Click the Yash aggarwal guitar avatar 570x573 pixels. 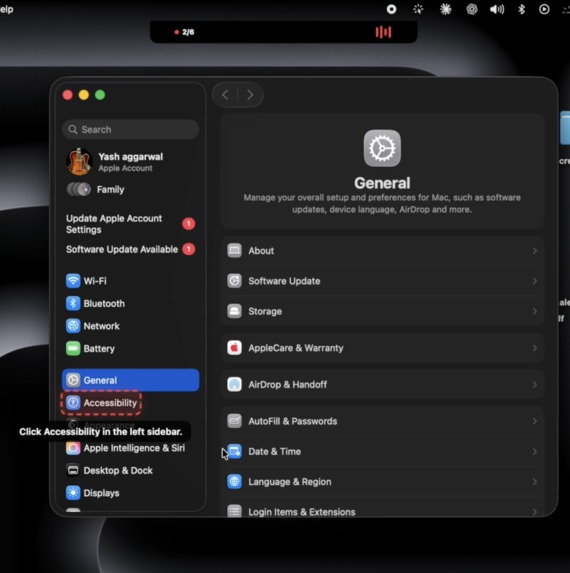click(79, 162)
